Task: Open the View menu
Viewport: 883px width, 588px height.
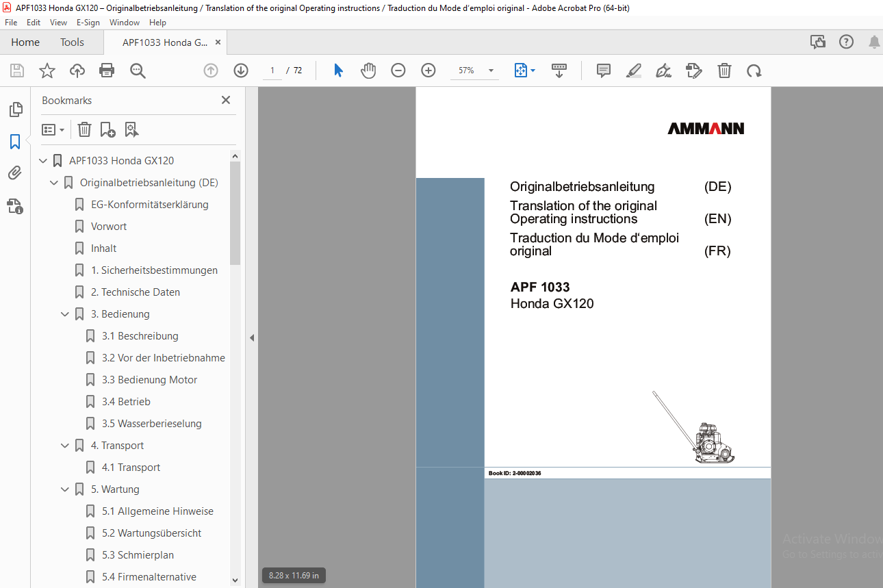Action: 58,23
